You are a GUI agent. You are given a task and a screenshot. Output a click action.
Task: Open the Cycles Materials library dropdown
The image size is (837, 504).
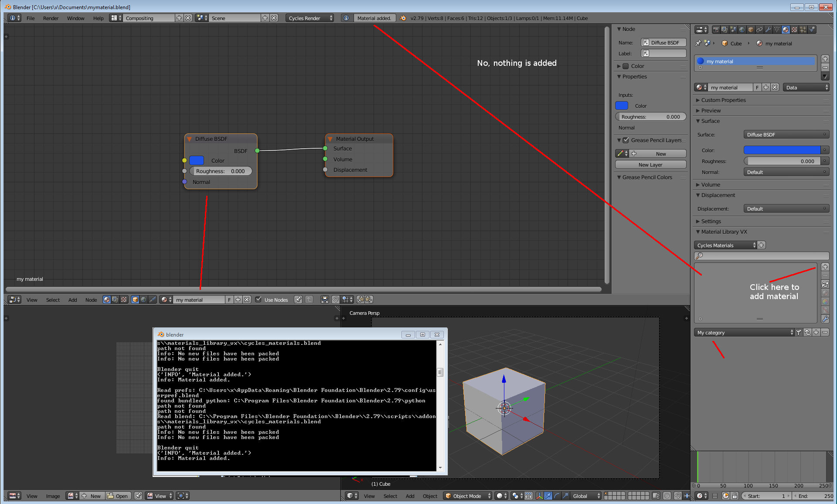(x=725, y=245)
